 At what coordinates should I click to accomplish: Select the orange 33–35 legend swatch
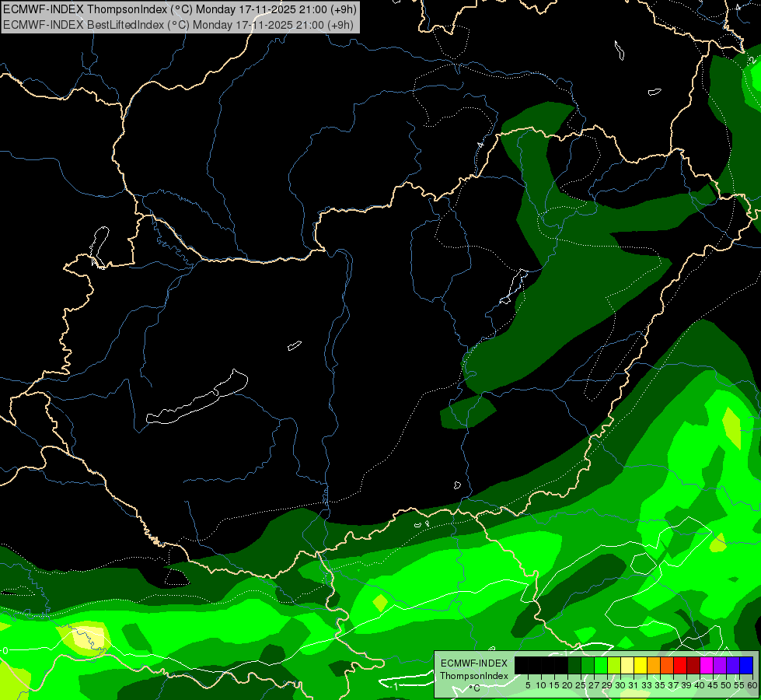(654, 666)
